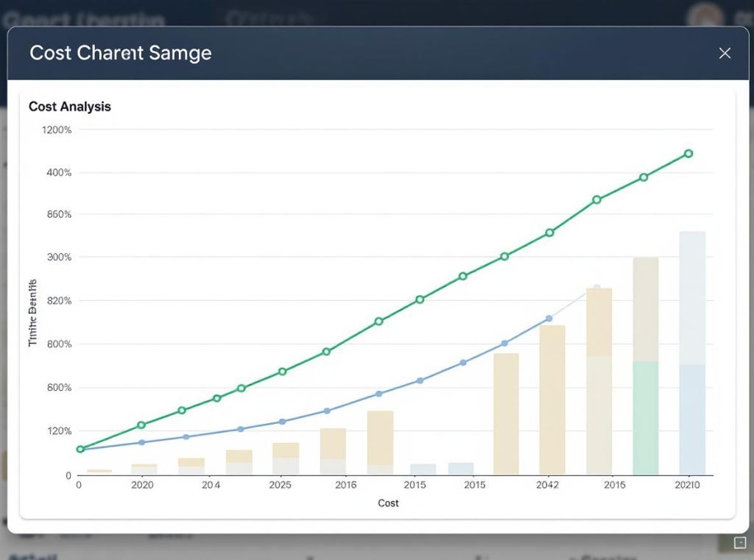Screen dimensions: 754x560
Task: Click the green line's starting point at 0
Action: coord(80,449)
